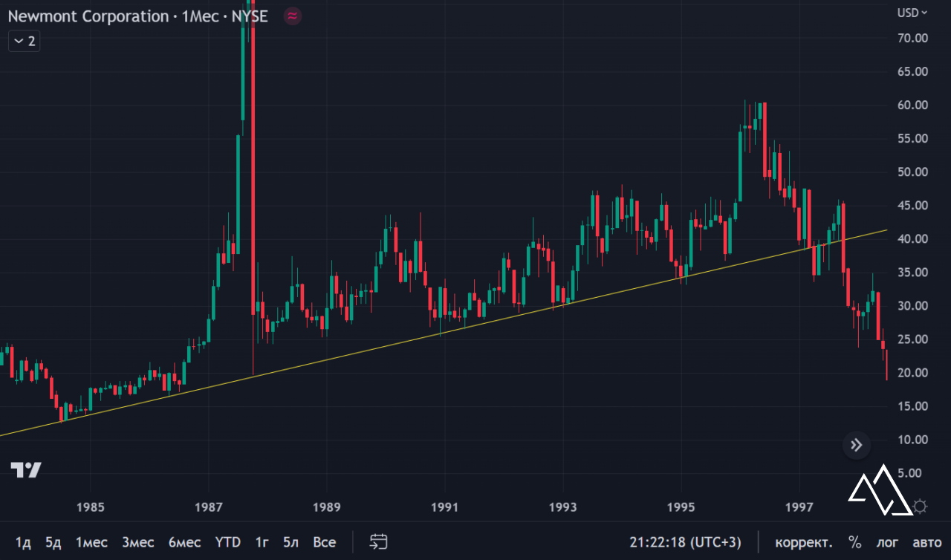The width and height of the screenshot is (951, 560).
Task: Select the 1д time range
Action: pos(23,542)
